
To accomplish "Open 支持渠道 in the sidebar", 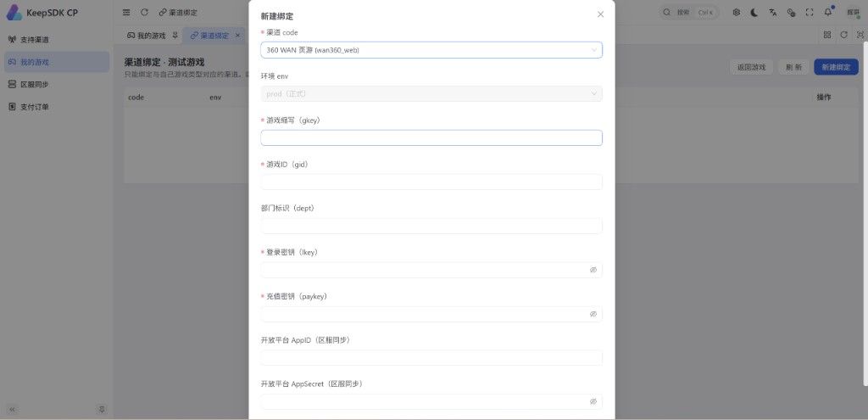I will 57,40.
